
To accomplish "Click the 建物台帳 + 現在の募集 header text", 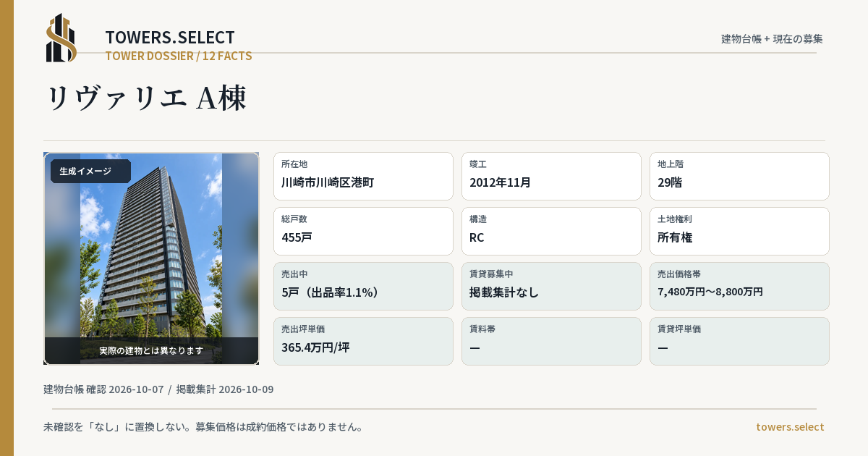I will 772,39.
